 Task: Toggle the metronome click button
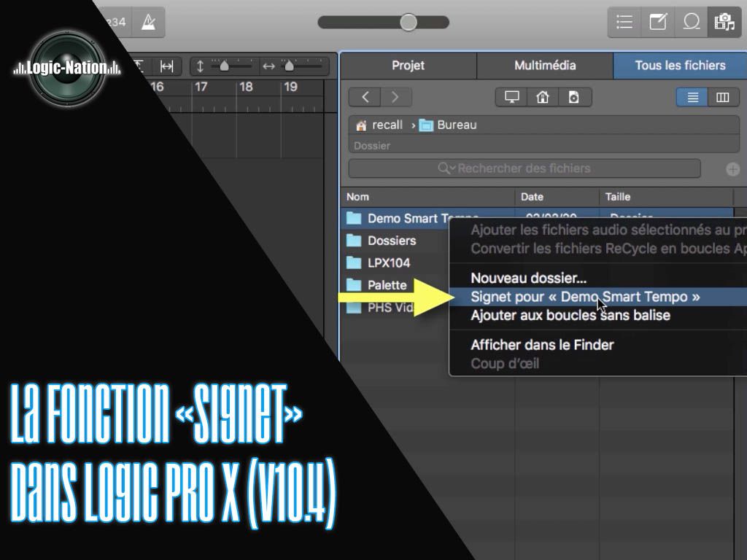click(x=149, y=22)
